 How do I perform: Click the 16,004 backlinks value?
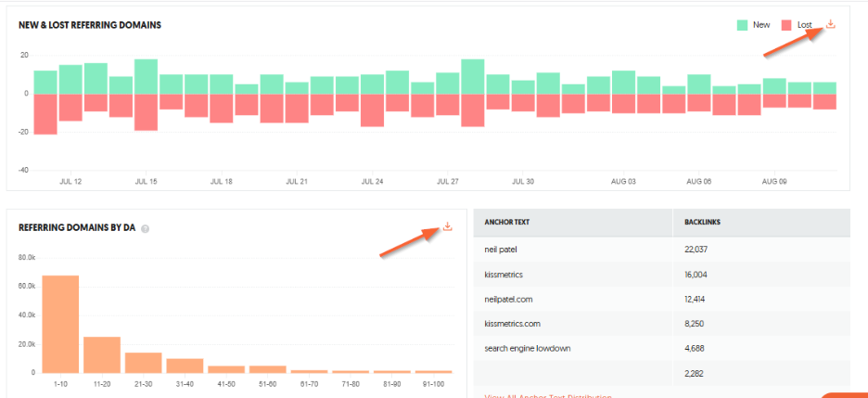point(696,275)
